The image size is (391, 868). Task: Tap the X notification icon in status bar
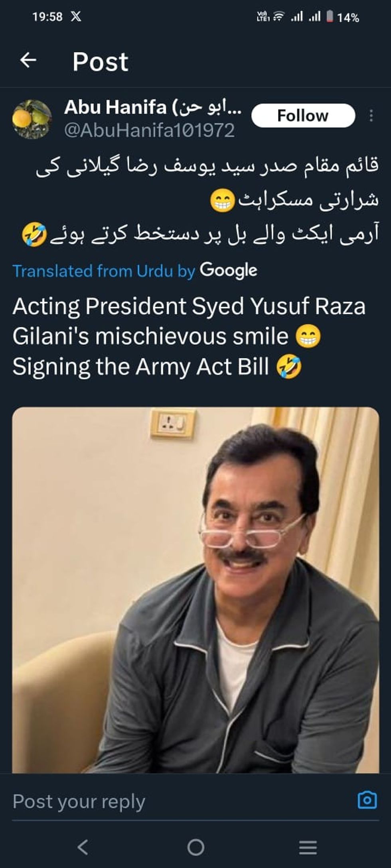coord(76,17)
